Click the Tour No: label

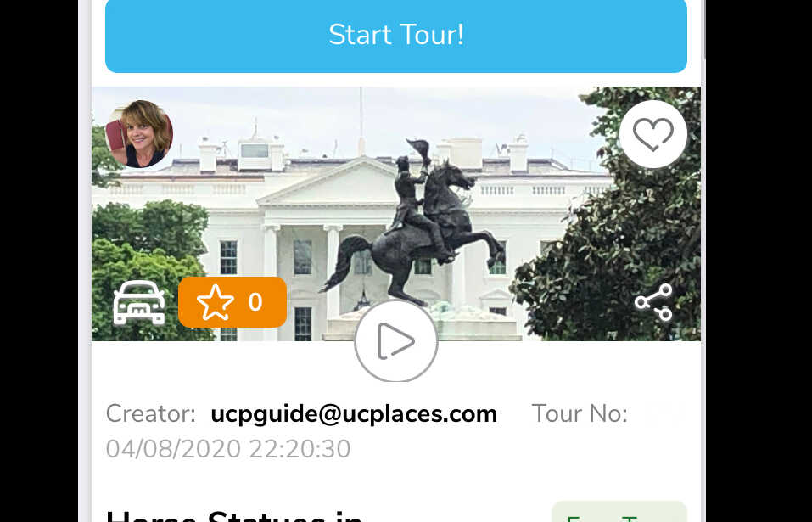(580, 413)
